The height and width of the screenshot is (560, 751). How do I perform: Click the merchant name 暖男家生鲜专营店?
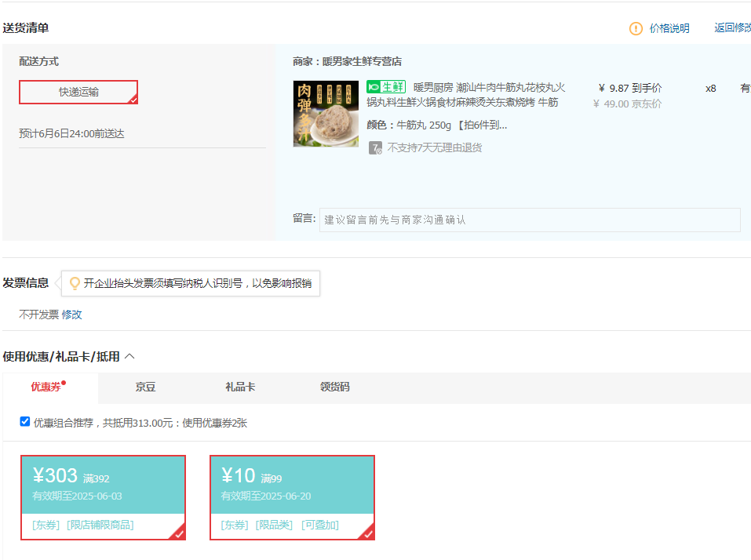(362, 61)
